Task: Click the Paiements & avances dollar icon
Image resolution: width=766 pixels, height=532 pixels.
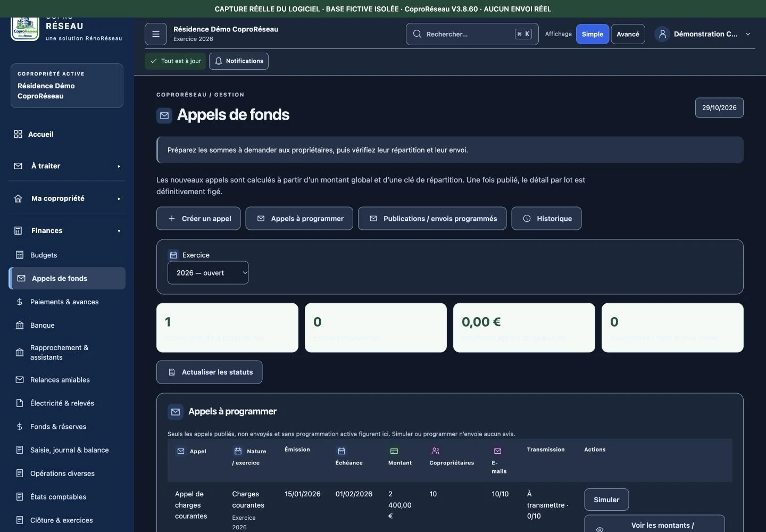Action: (x=20, y=302)
